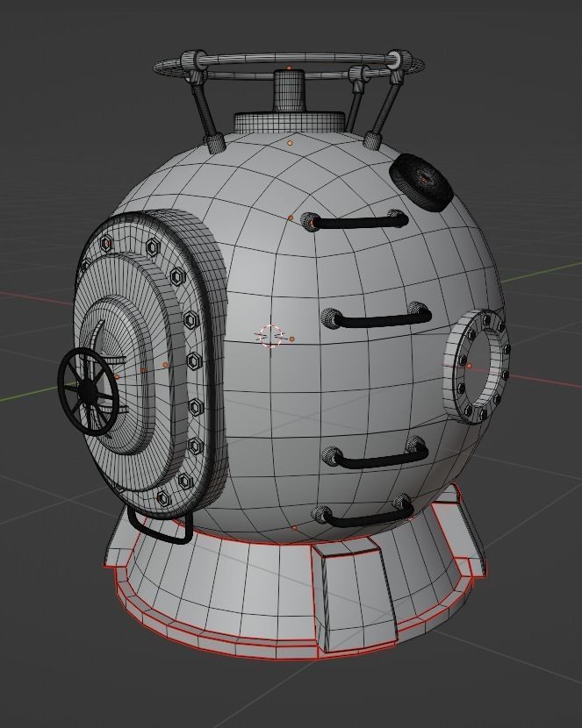The height and width of the screenshot is (728, 582).
Task: Select the bottommost black ladder rung
Action: pyautogui.click(x=363, y=512)
